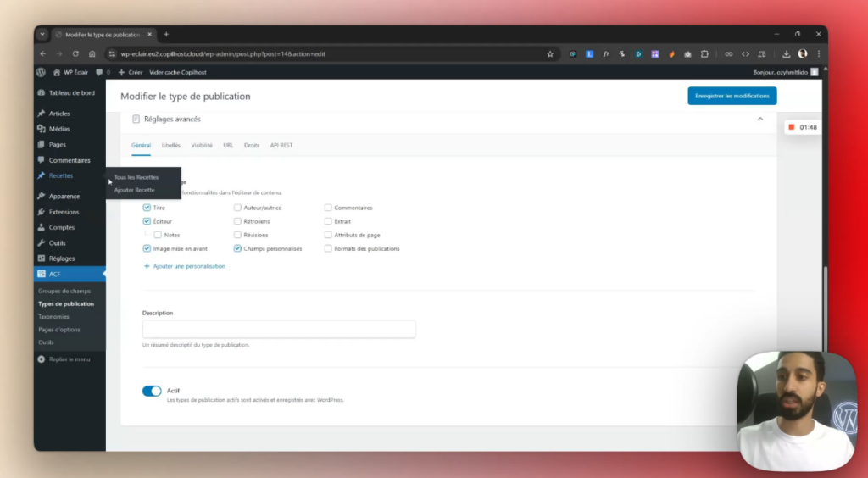Switch to the Libellés tab
Image resolution: width=868 pixels, height=478 pixels.
171,146
